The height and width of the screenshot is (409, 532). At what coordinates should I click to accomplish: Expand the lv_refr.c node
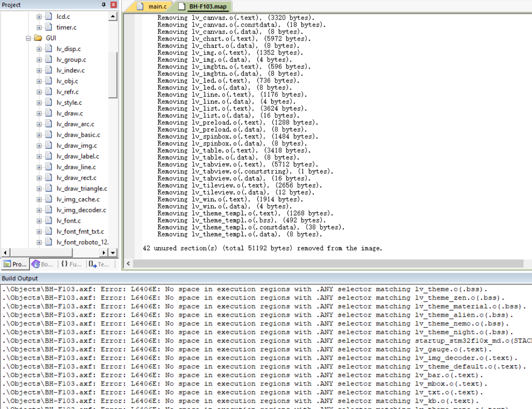[39, 92]
